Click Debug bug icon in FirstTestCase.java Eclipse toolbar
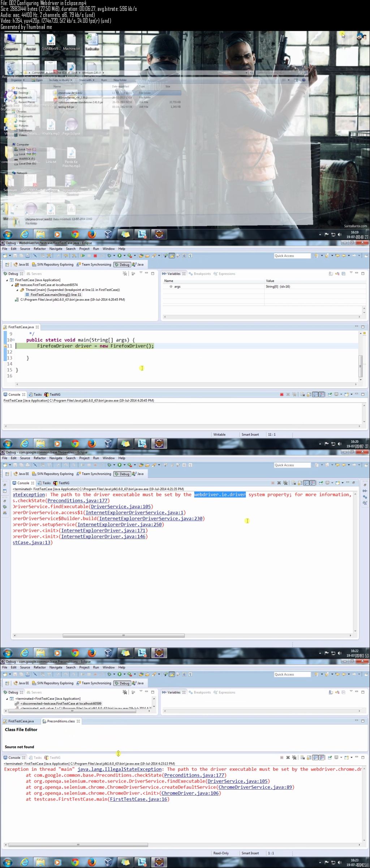The width and height of the screenshot is (370, 868). tap(109, 256)
